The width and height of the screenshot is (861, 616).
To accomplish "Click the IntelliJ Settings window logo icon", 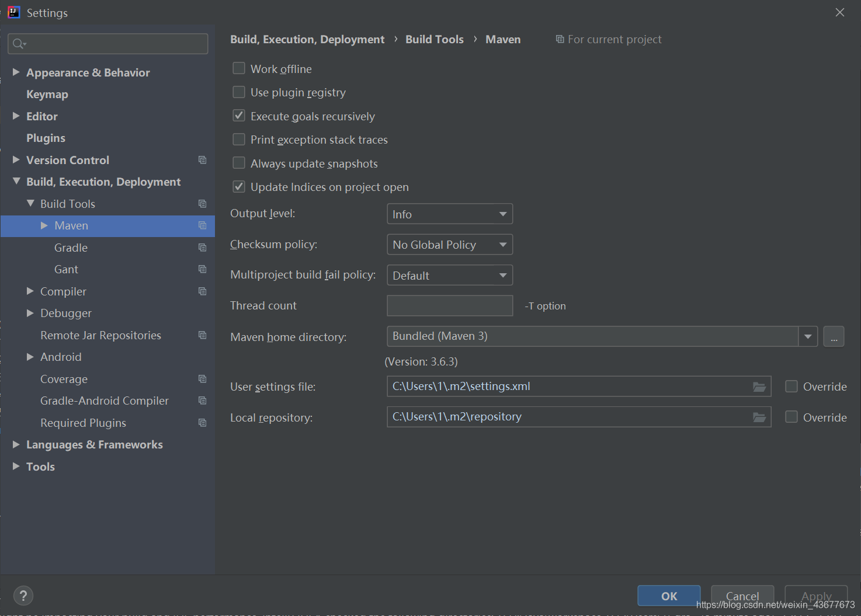I will (x=14, y=12).
